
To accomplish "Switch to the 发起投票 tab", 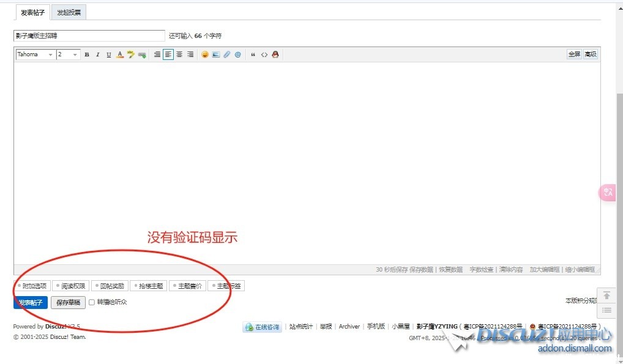I will (69, 12).
